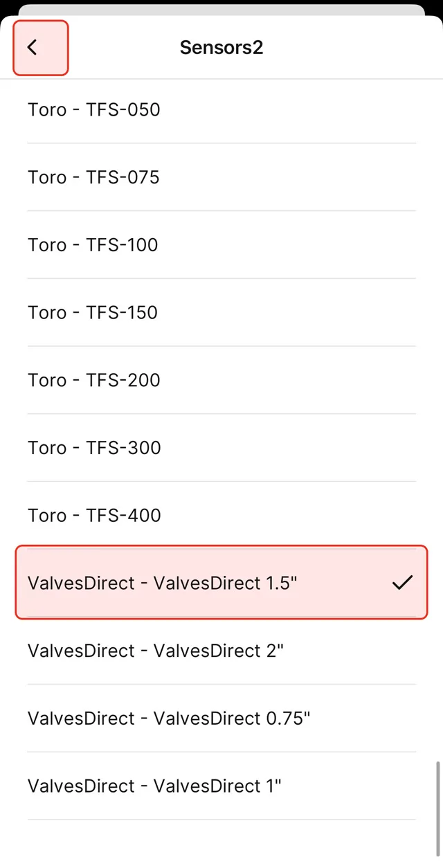Pick the Toro - TFS-100 sensor option
The width and height of the screenshot is (443, 868).
tap(93, 245)
